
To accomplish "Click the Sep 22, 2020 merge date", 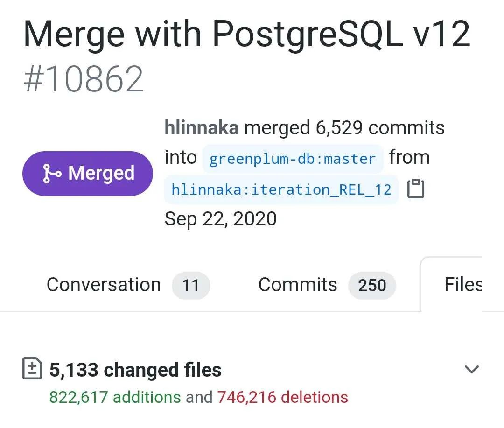I will (221, 218).
